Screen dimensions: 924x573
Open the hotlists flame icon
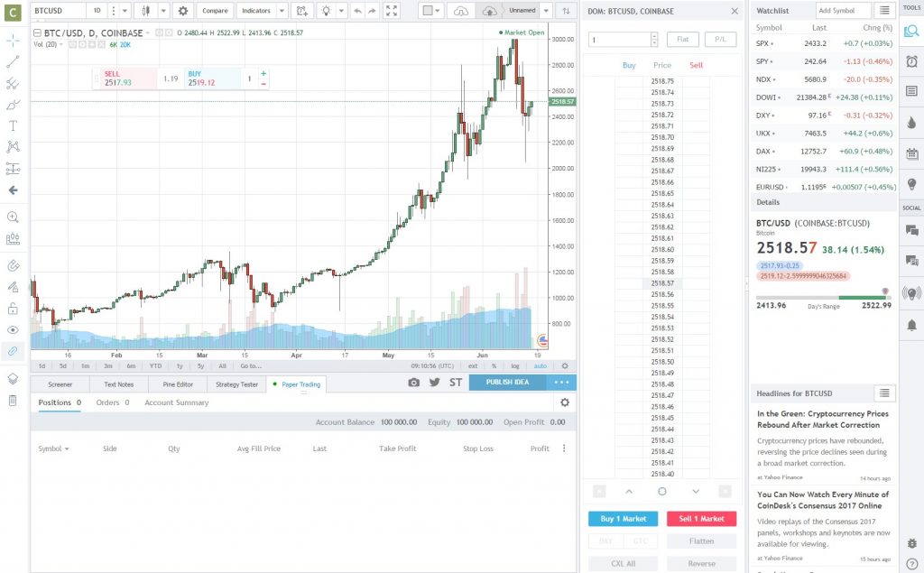click(911, 122)
